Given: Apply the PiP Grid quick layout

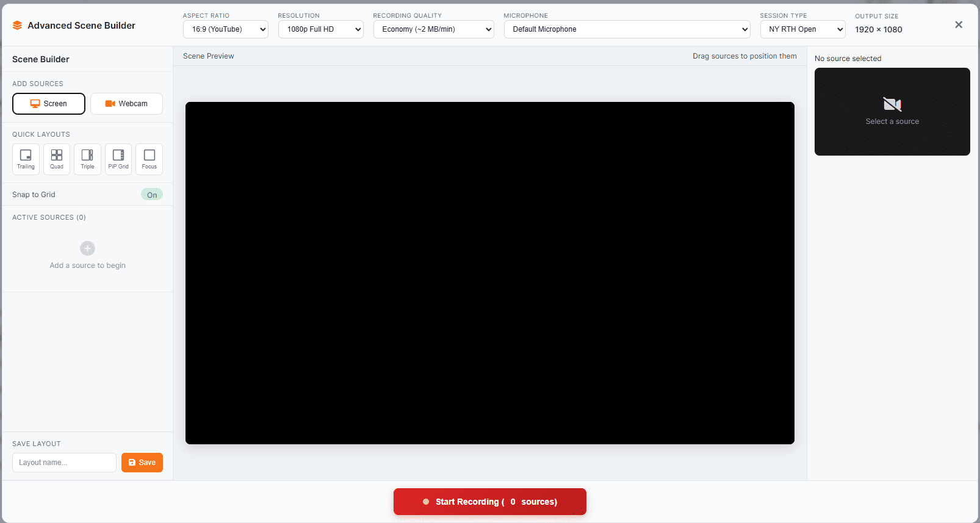Looking at the screenshot, I should pos(118,159).
